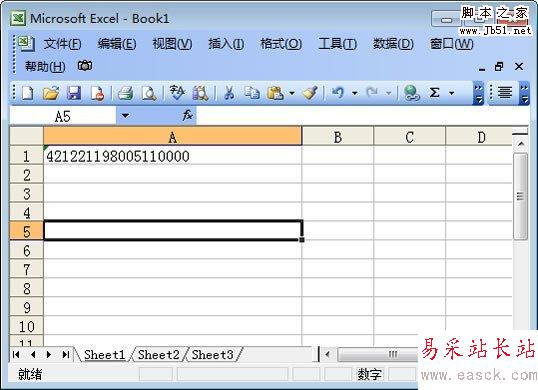Click the Insert Hyperlink globe icon
The height and width of the screenshot is (390, 538).
411,93
